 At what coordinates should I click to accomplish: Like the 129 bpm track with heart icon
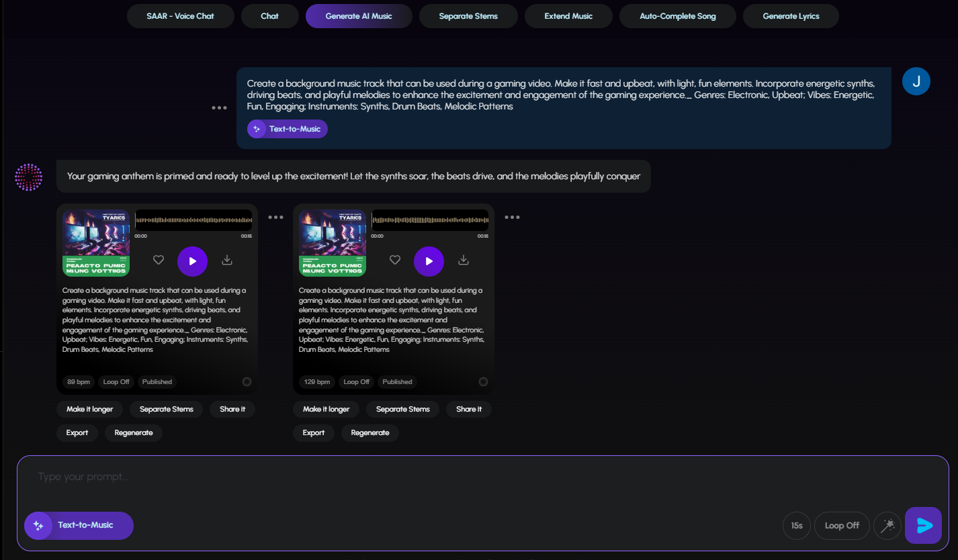pos(395,260)
